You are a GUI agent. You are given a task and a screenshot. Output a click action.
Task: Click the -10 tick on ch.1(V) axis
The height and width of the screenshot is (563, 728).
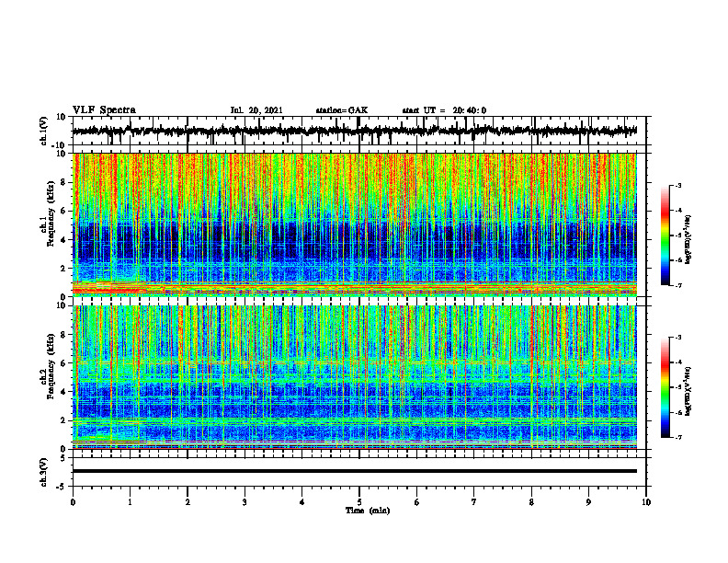[60, 145]
